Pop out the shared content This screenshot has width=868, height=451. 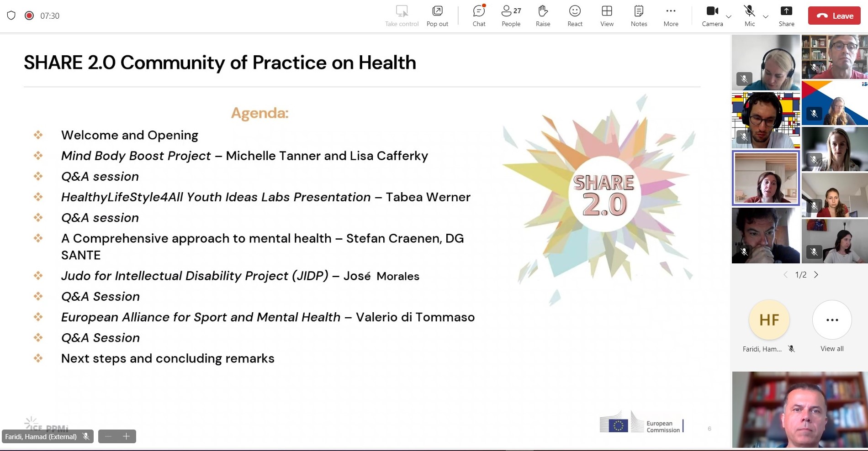437,16
